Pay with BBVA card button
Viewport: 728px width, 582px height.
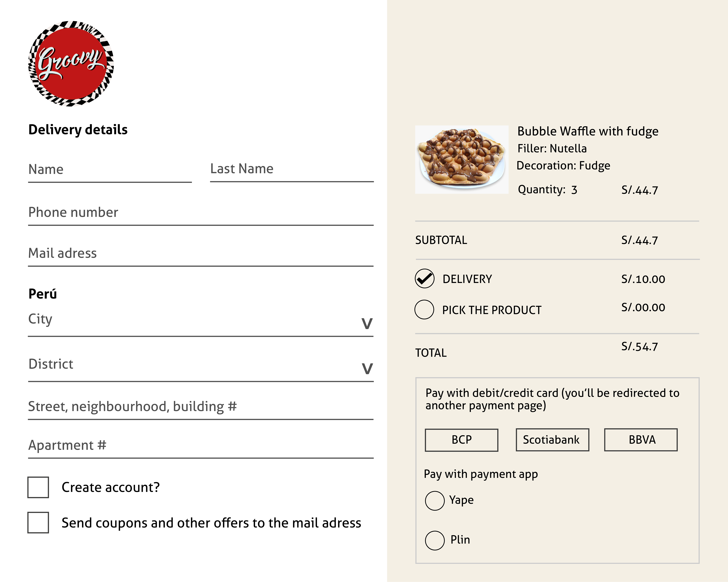click(x=641, y=440)
